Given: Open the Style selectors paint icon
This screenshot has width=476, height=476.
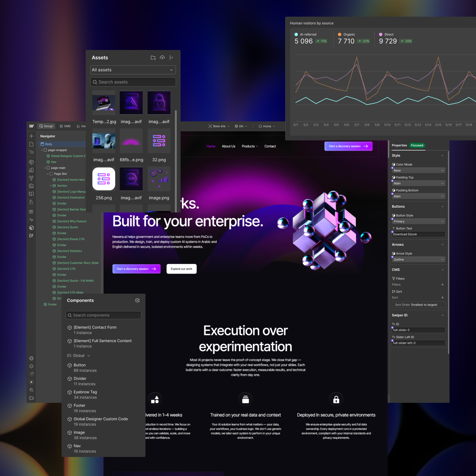Looking at the screenshot, I should 31,170.
